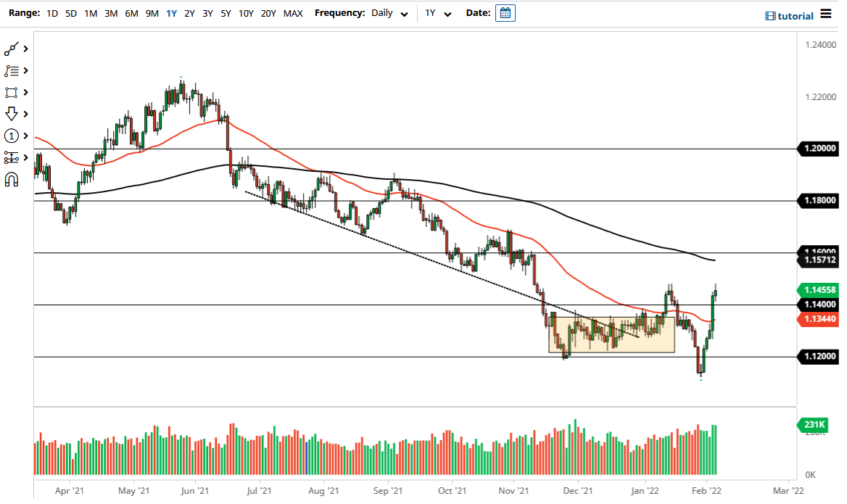Image resolution: width=847 pixels, height=504 pixels.
Task: Open the calendar date picker
Action: (x=505, y=12)
